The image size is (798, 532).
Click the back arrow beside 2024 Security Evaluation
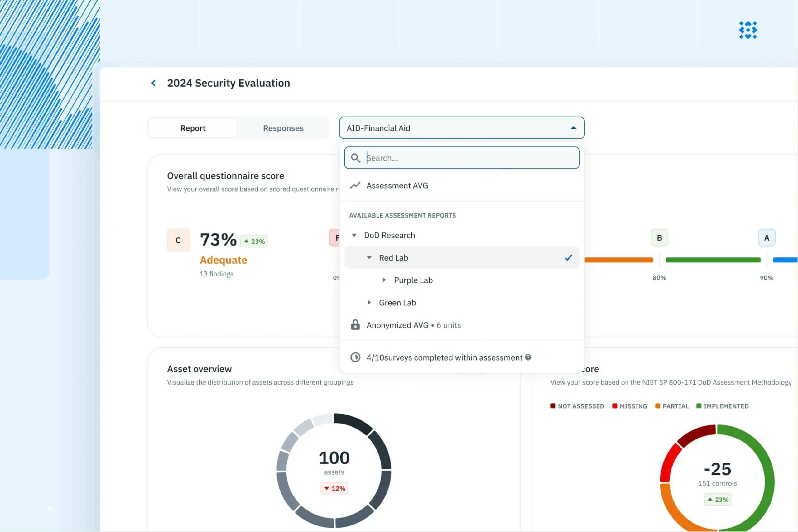pyautogui.click(x=154, y=83)
